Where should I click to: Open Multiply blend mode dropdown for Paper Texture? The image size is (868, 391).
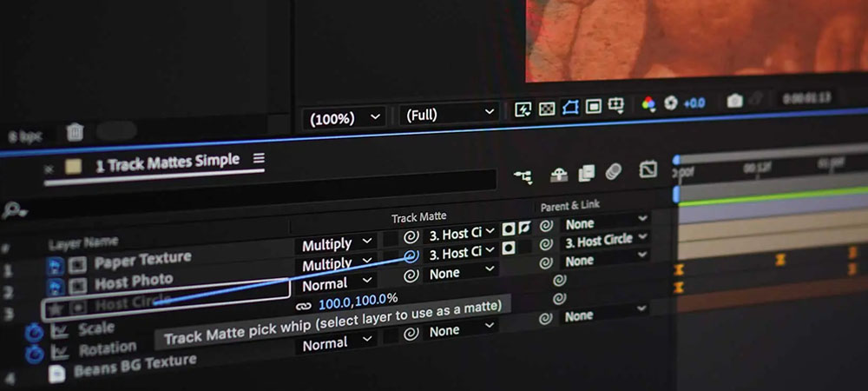click(x=337, y=243)
